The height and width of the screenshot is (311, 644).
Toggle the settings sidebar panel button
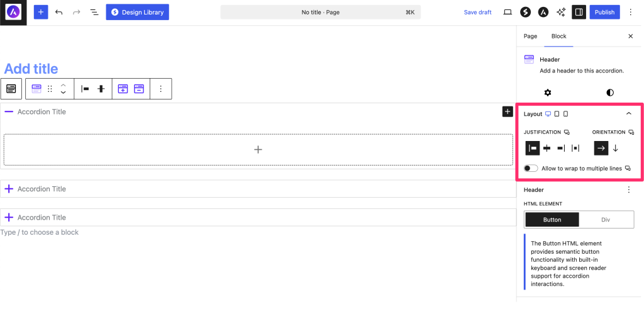point(579,12)
